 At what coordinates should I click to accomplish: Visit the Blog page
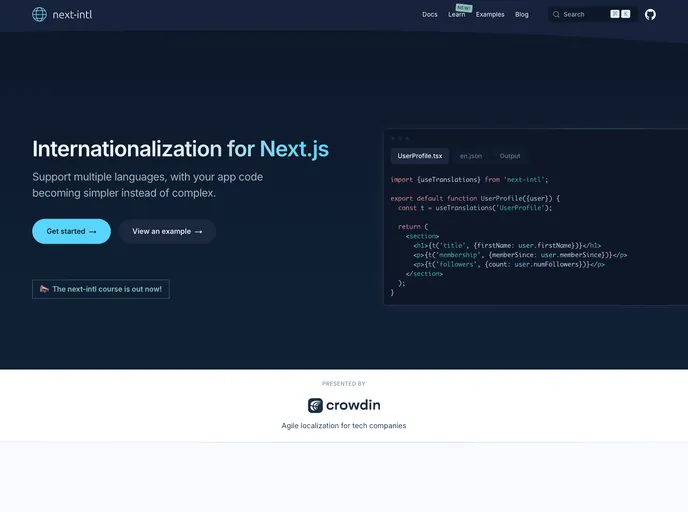(x=522, y=15)
